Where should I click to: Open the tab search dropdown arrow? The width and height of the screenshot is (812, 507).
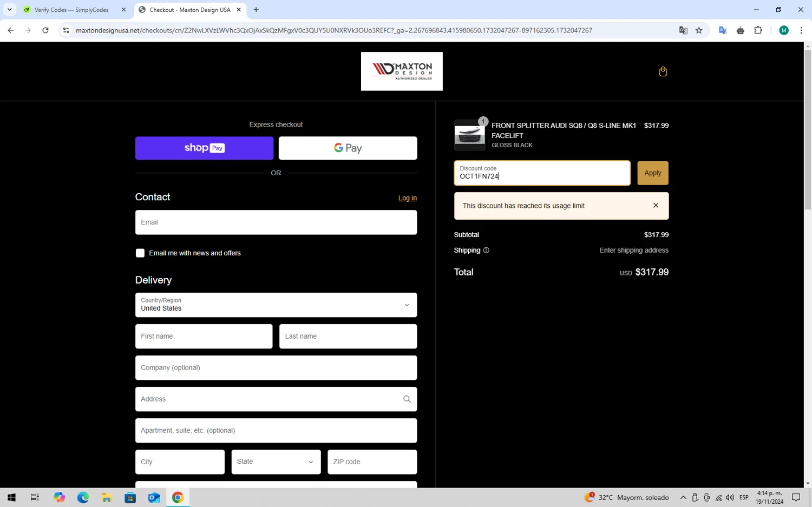tap(9, 10)
